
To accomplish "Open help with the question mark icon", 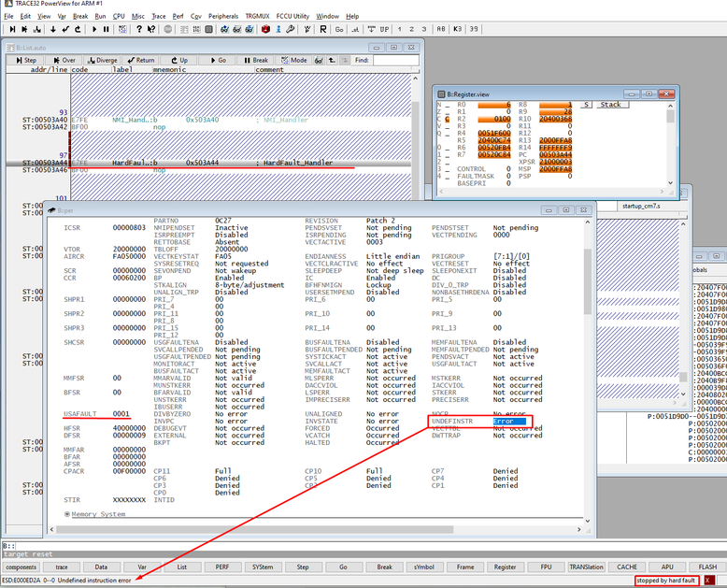I will click(x=138, y=29).
